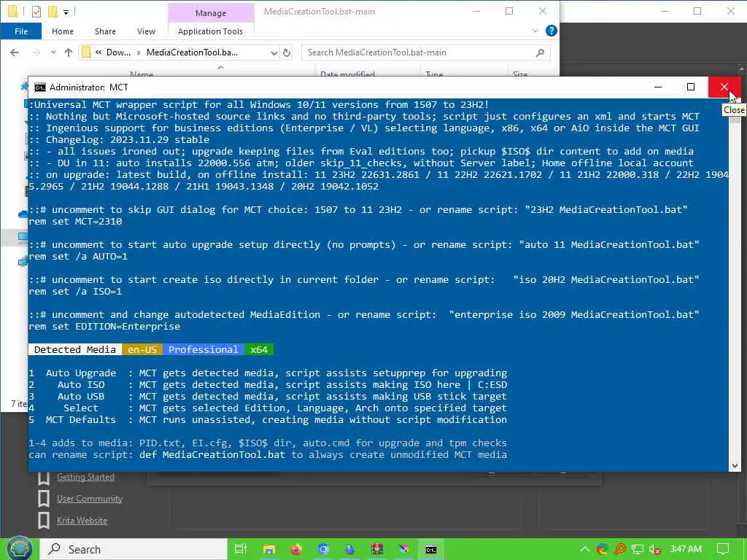Expand the Explorer ribbon chevron
Screen dimensions: 747x560
(x=535, y=31)
